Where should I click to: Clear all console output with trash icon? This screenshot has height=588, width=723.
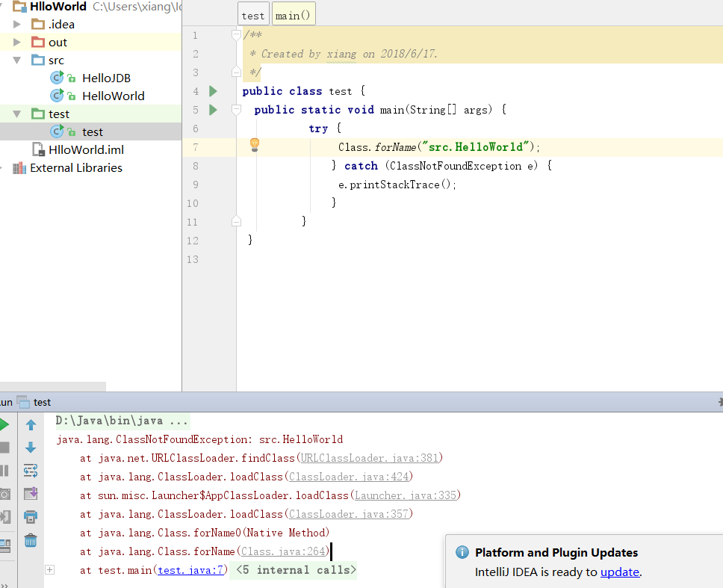point(31,540)
